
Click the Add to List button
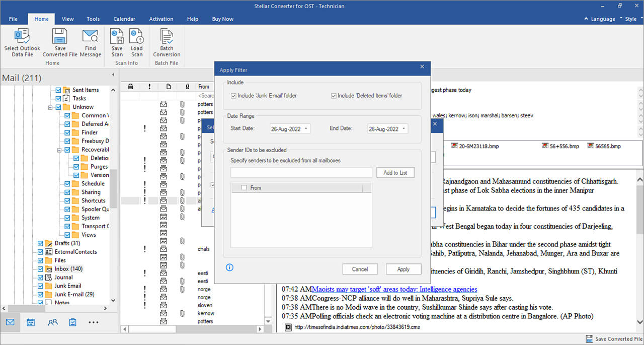[x=395, y=173]
